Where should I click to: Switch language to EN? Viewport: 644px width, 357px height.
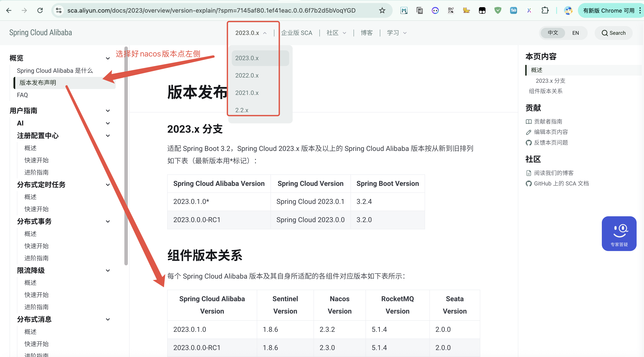pyautogui.click(x=576, y=33)
